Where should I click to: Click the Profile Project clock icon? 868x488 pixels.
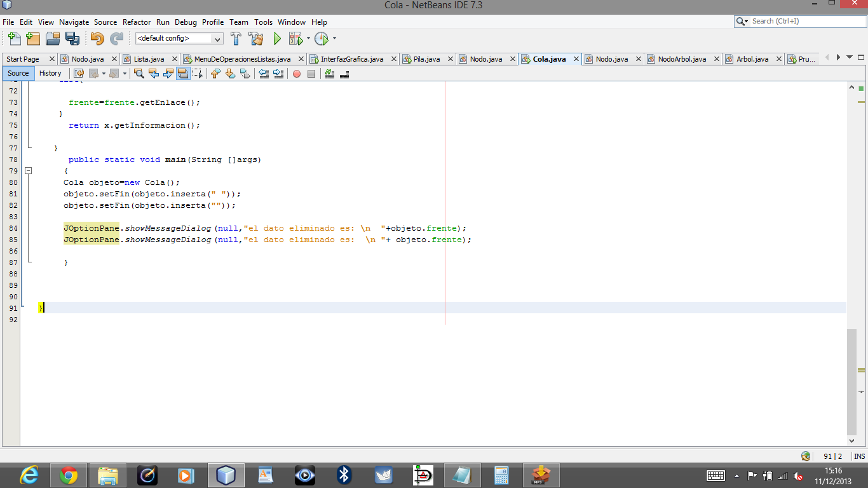[322, 39]
